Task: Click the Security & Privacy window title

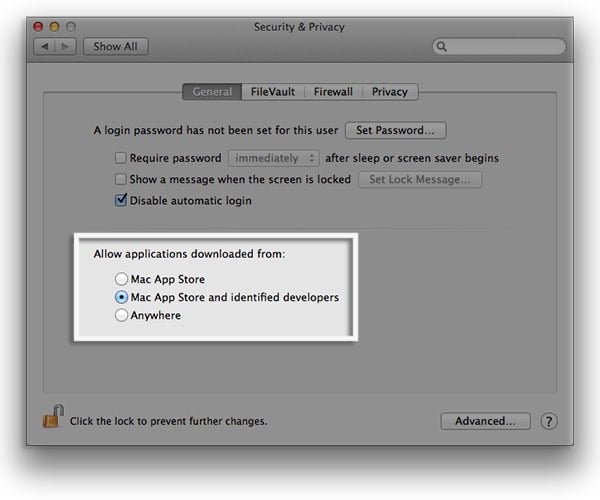Action: [x=299, y=27]
